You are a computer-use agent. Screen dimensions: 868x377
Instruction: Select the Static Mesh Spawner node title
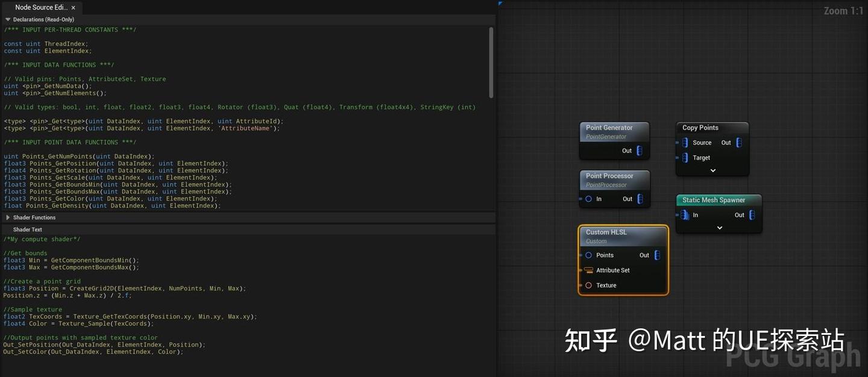[x=714, y=200]
